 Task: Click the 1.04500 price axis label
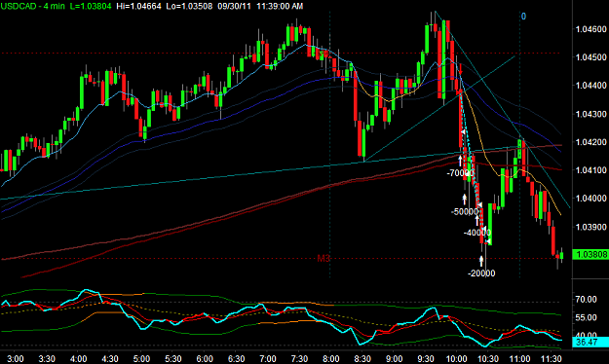590,57
